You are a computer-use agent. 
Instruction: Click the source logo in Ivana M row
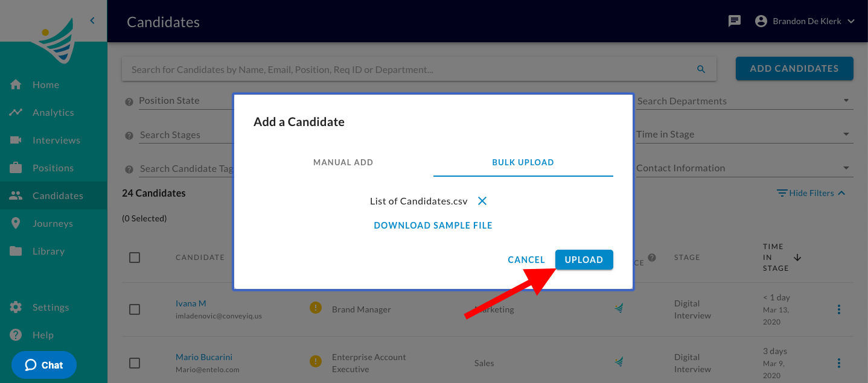[x=619, y=308]
